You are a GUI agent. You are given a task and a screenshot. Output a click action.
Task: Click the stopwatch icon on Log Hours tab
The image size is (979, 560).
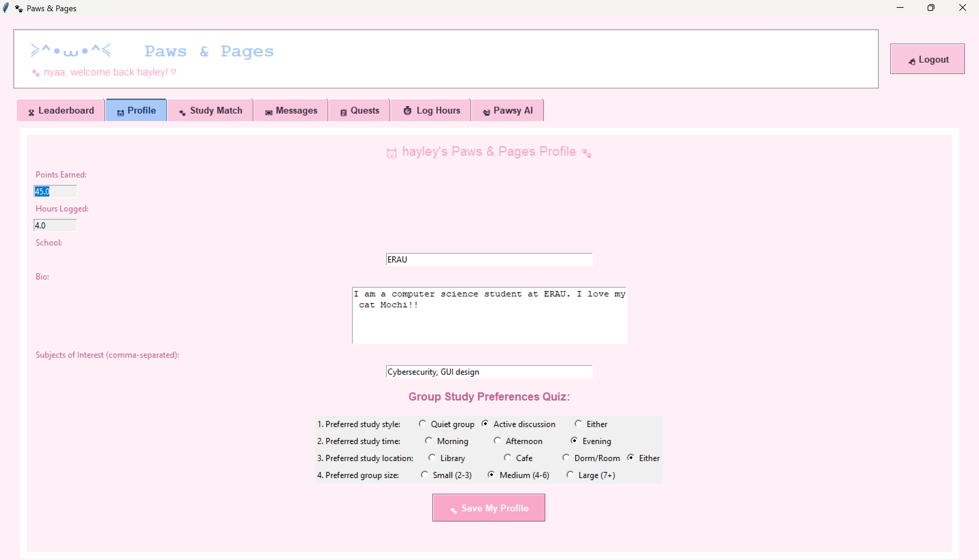[x=408, y=111]
